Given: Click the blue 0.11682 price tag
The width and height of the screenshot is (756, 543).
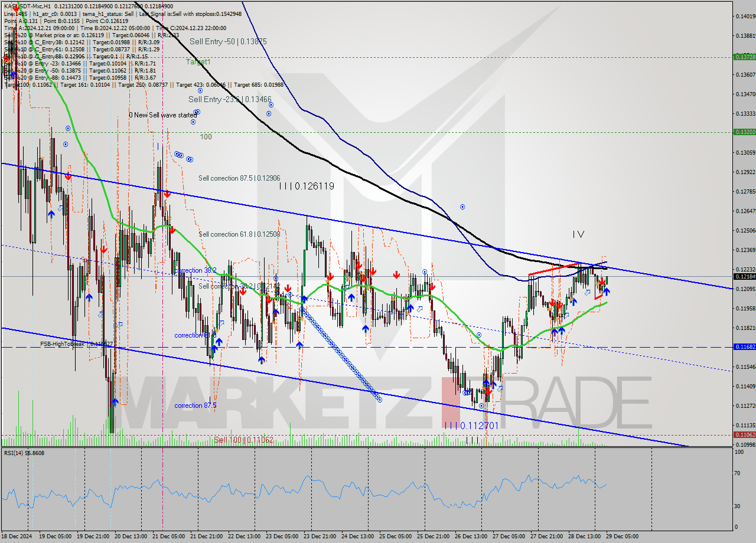Looking at the screenshot, I should pyautogui.click(x=744, y=347).
